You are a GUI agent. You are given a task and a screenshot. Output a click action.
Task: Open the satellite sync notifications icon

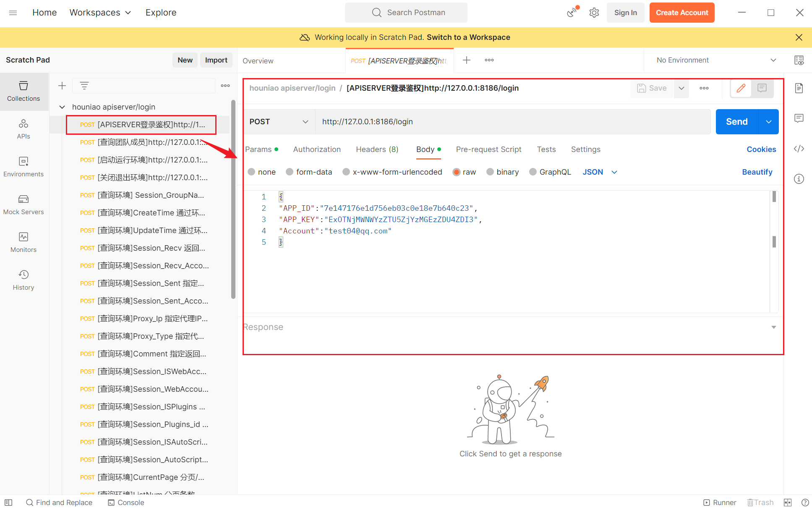(572, 12)
